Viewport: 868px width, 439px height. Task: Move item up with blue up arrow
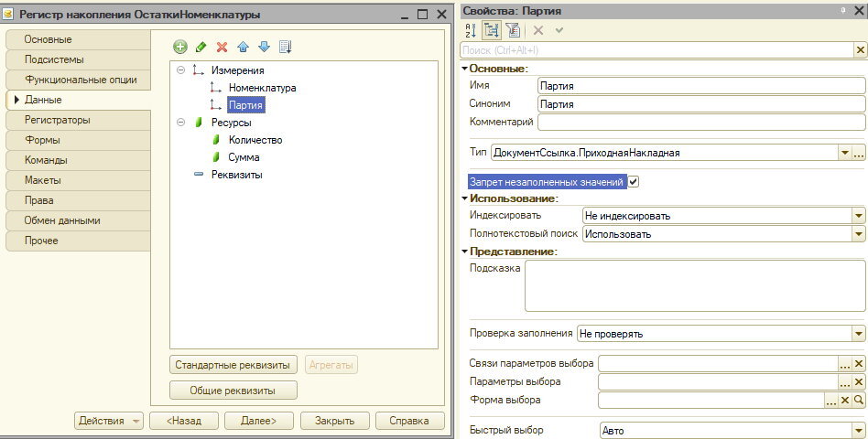243,47
